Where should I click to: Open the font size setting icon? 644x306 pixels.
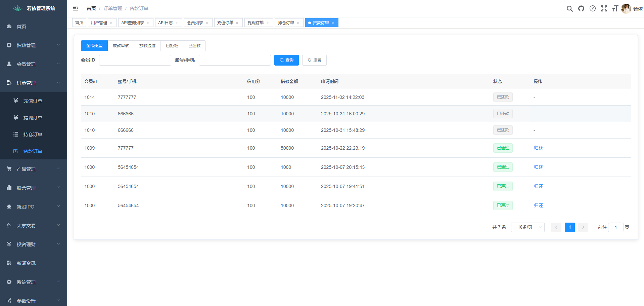tap(615, 9)
